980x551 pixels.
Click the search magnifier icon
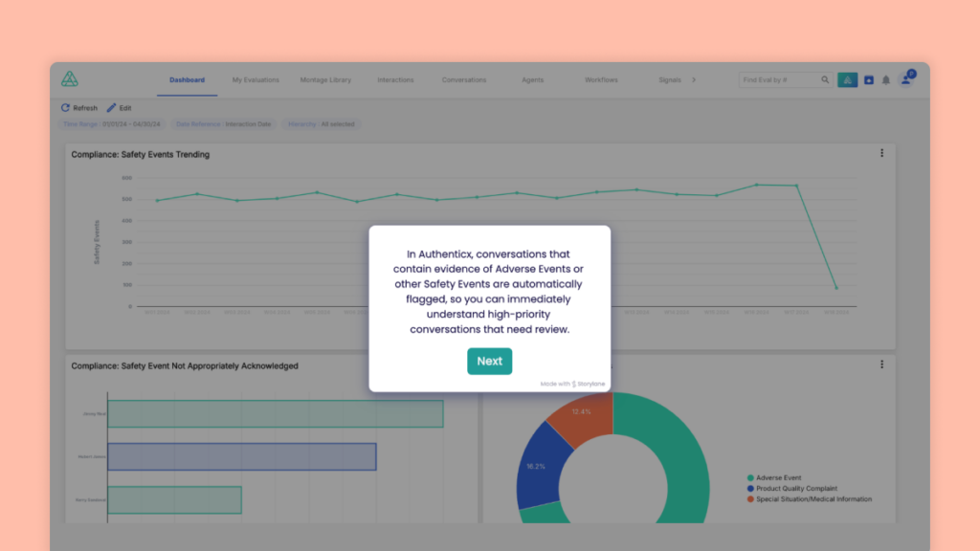(825, 80)
